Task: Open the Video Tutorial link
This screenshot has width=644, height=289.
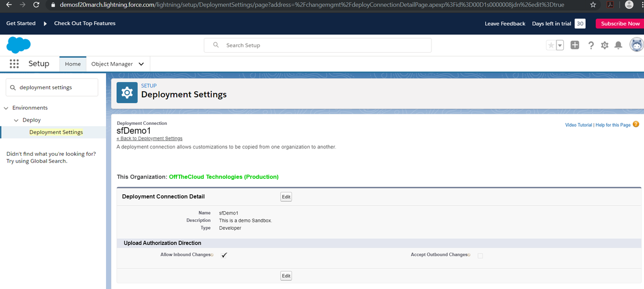Action: (579, 125)
